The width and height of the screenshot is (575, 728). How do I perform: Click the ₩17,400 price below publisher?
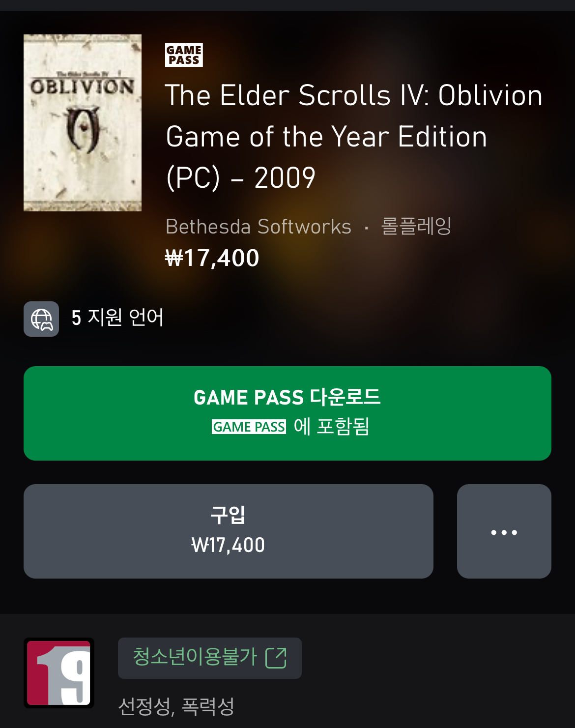pos(212,258)
